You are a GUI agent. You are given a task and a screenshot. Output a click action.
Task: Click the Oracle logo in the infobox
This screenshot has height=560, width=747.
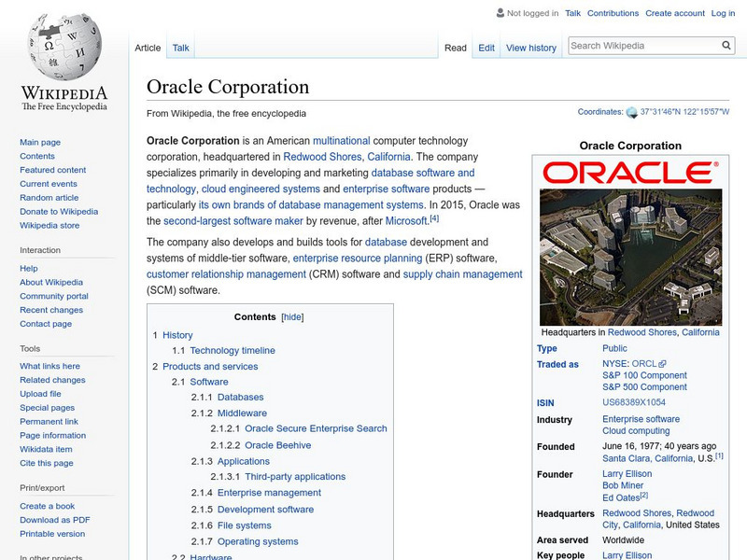[x=631, y=173]
